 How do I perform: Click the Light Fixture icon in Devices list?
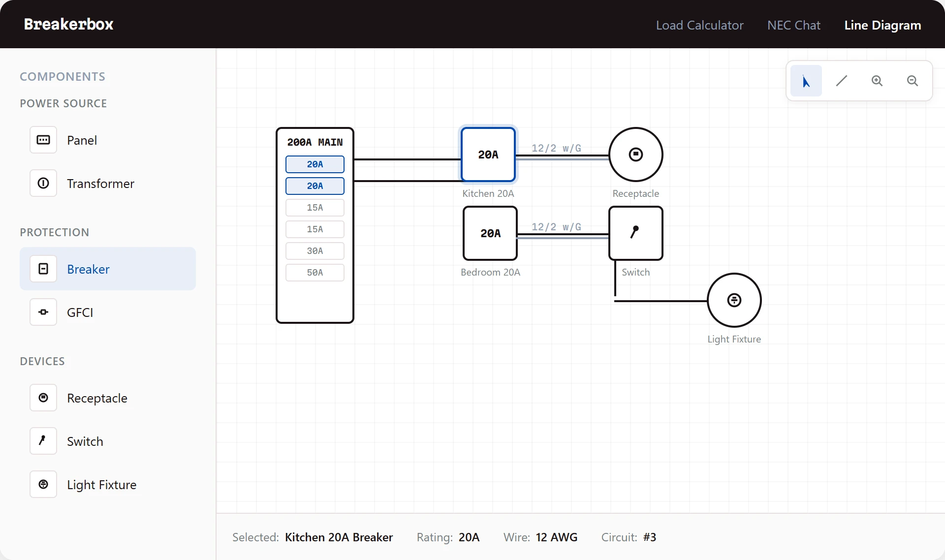coord(43,485)
